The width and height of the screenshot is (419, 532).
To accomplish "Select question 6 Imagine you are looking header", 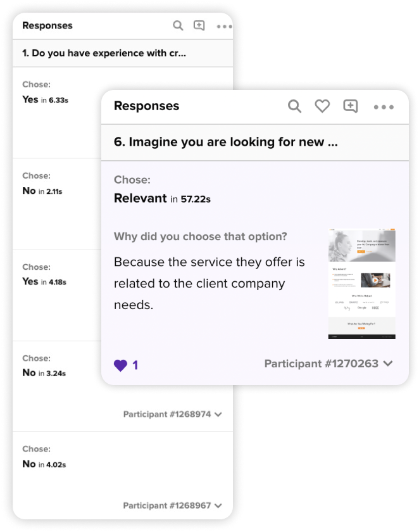I will (255, 142).
